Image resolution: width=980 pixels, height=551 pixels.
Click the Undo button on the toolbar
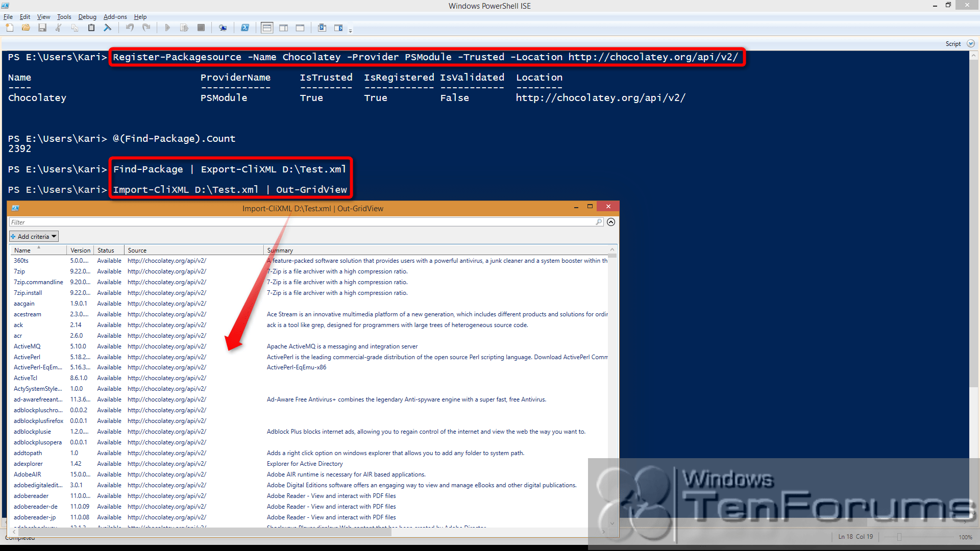click(129, 28)
